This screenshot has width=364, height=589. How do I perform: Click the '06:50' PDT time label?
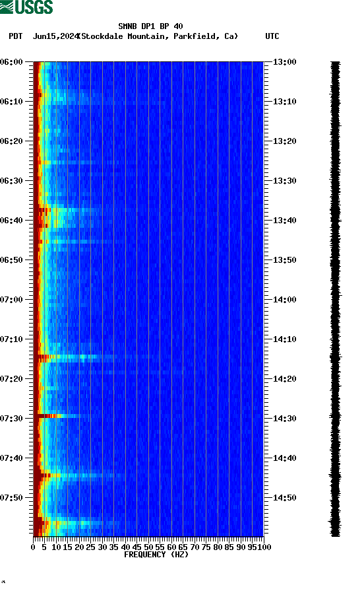point(11,260)
